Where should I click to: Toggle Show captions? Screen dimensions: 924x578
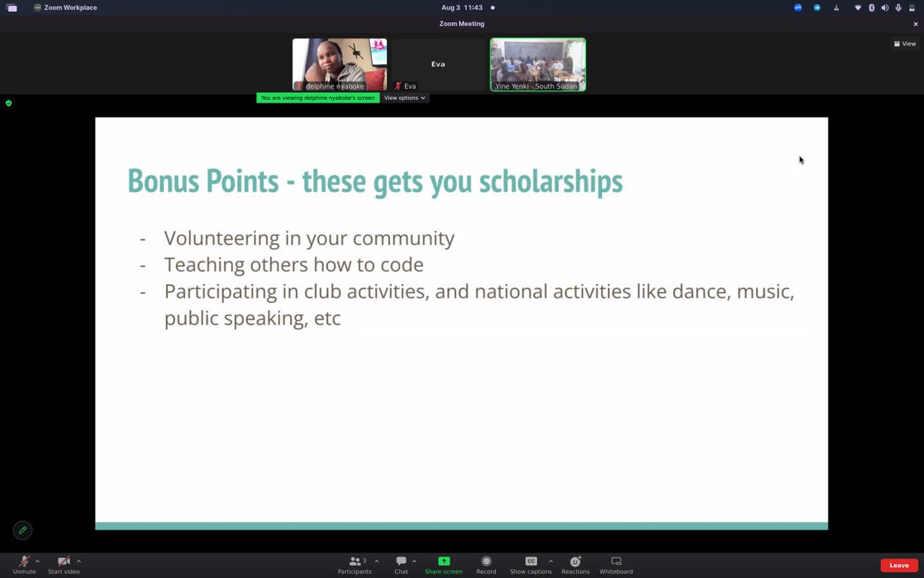[531, 565]
